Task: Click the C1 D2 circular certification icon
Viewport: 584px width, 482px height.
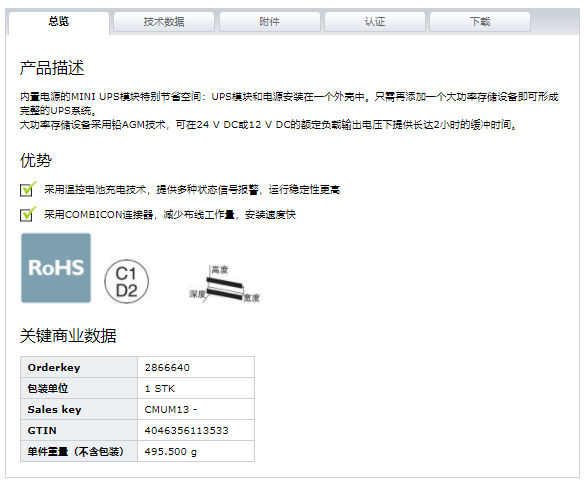Action: click(x=127, y=282)
